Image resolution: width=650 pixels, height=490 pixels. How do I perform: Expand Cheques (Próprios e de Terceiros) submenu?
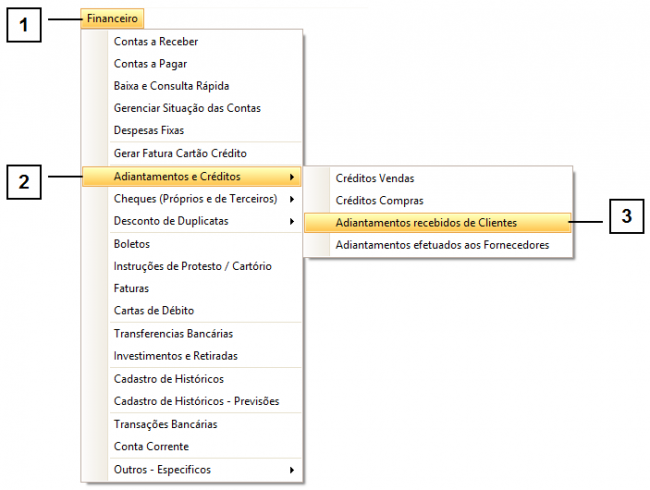tap(195, 199)
